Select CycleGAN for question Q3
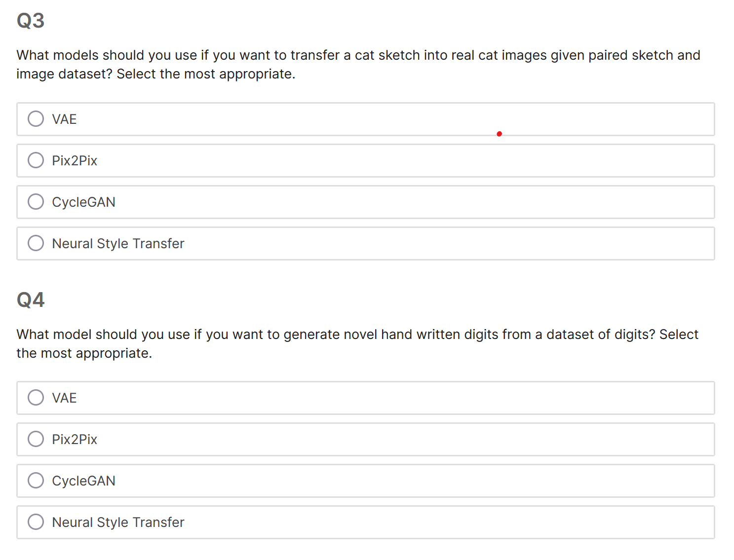Image resolution: width=734 pixels, height=560 pixels. click(x=36, y=202)
